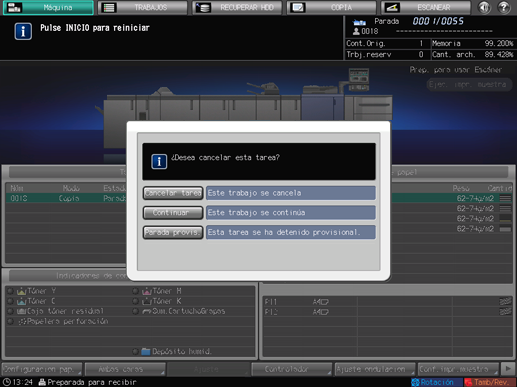Open Conf. impr. muestra settings

point(458,369)
